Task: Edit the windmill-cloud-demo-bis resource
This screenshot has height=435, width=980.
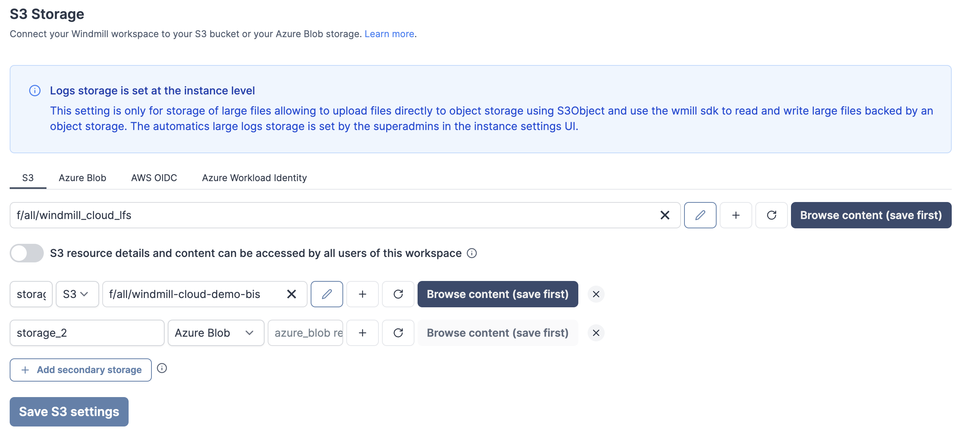Action: point(327,294)
